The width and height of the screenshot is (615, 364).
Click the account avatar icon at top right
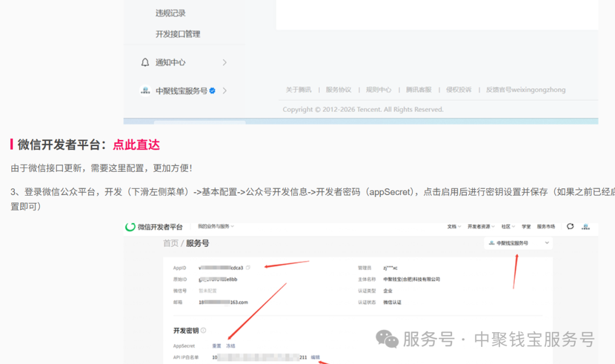585,226
